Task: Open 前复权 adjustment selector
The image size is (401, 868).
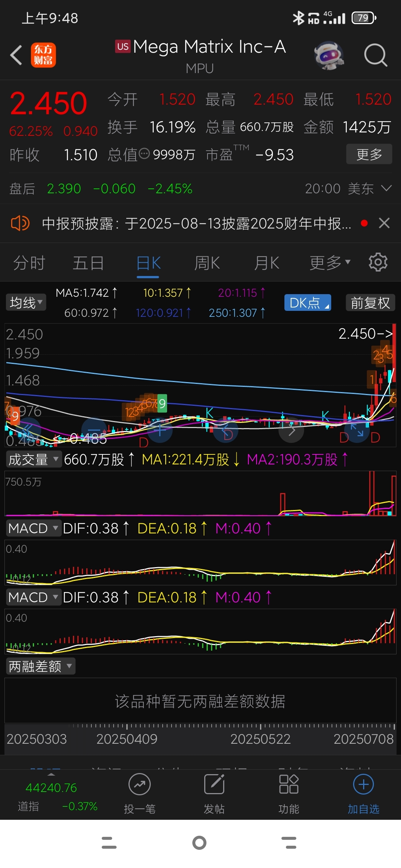Action: point(370,303)
